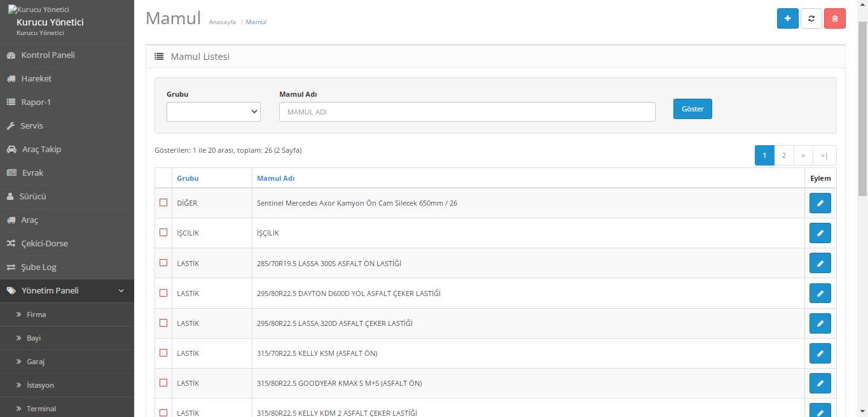Click the Çekici-Dorse shuffle icon
Screen dimensions: 868x417
11,244
